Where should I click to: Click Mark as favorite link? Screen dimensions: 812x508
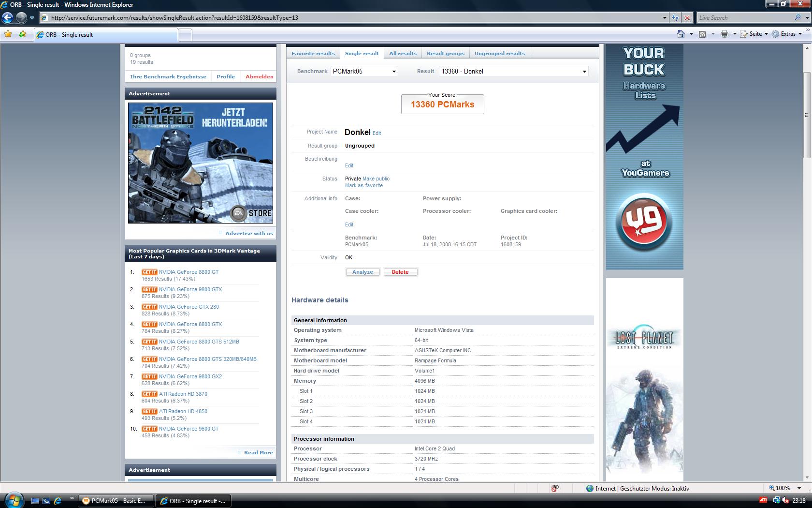[x=364, y=185]
